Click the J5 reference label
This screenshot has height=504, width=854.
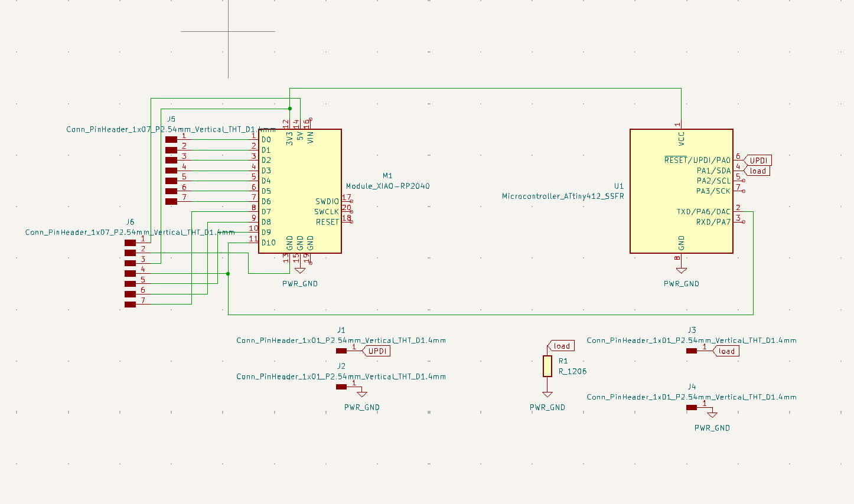[x=171, y=119]
